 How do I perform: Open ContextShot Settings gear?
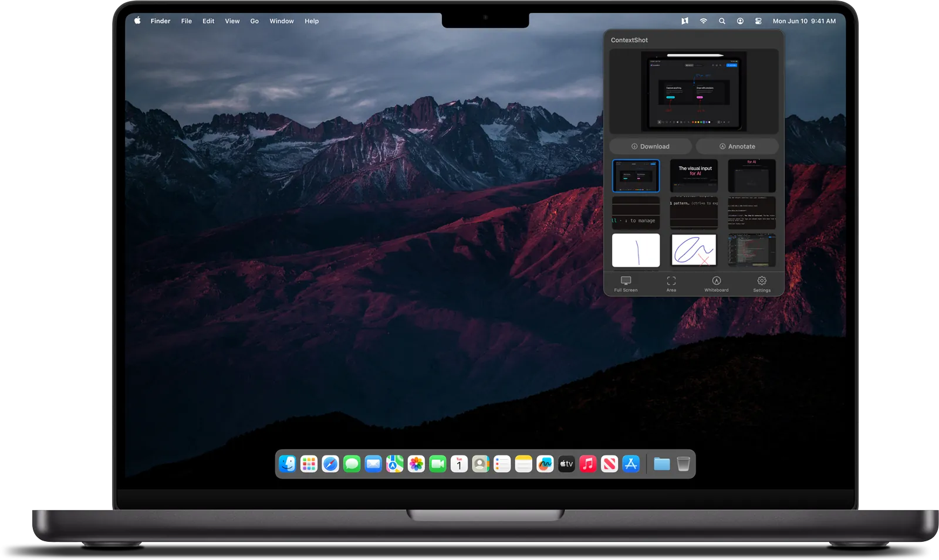point(762,284)
